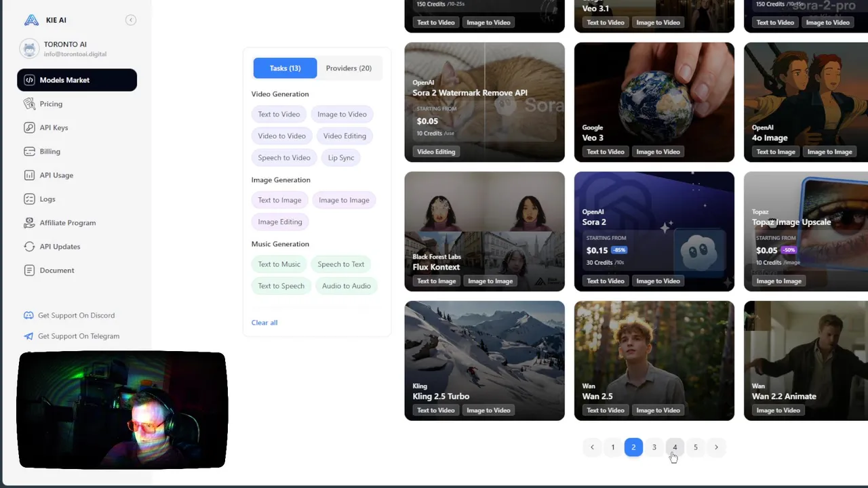Open the Sora 2 Watermark Remove API card

[484, 102]
